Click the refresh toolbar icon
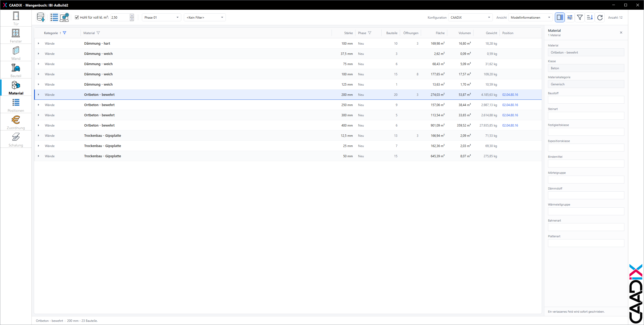 pos(600,17)
